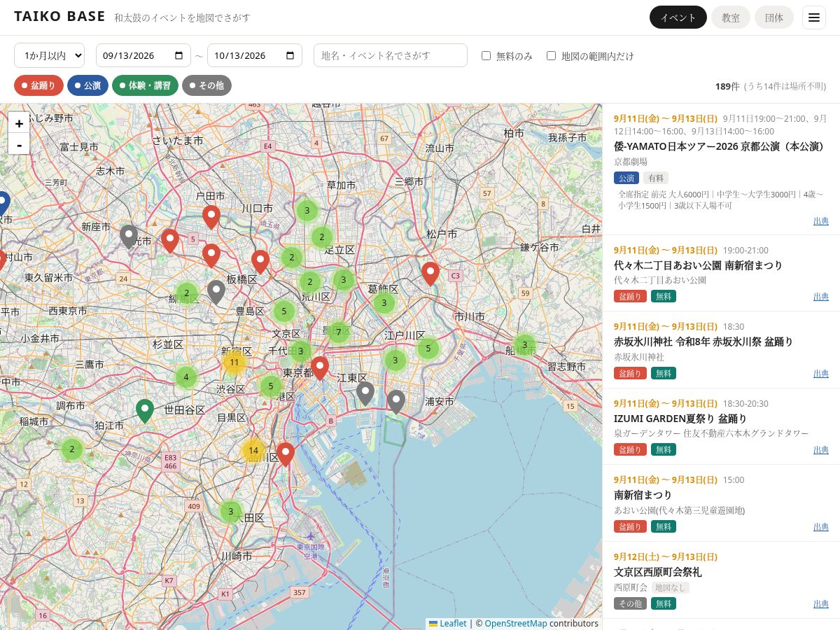840x630 pixels.
Task: Open calendar picker for start date 09/13/2026
Action: point(179,55)
